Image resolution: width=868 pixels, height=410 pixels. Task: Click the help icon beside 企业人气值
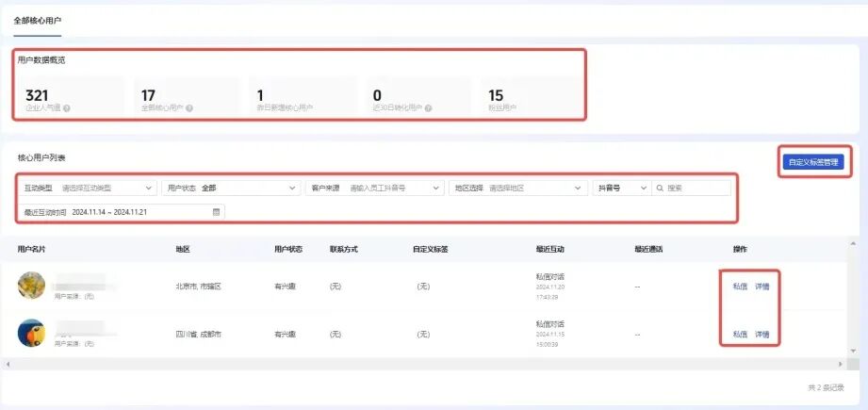67,108
